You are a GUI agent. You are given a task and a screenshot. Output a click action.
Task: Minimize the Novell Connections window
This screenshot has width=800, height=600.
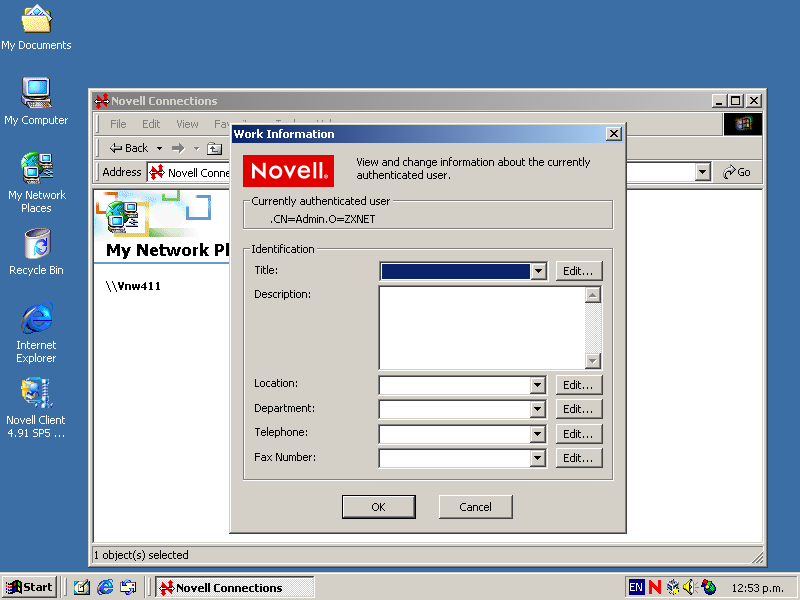pyautogui.click(x=719, y=101)
